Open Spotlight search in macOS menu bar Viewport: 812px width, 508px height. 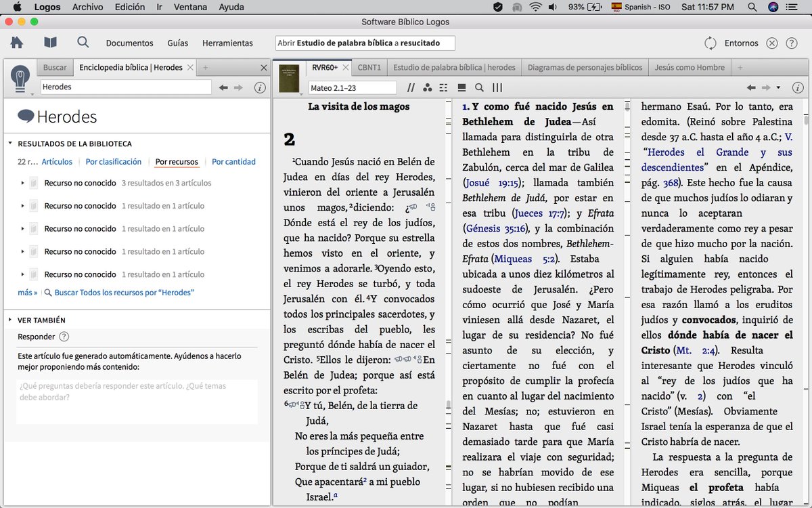752,7
